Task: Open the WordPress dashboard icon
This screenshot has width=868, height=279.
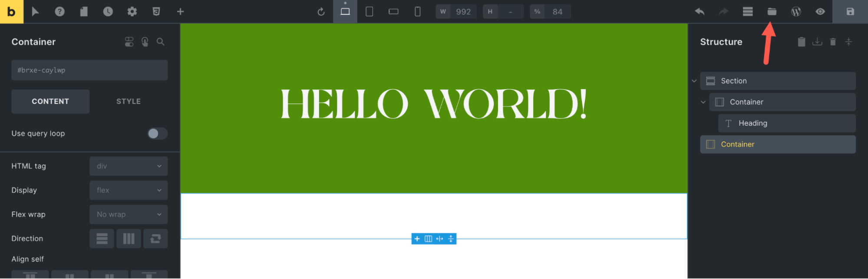Action: 796,12
